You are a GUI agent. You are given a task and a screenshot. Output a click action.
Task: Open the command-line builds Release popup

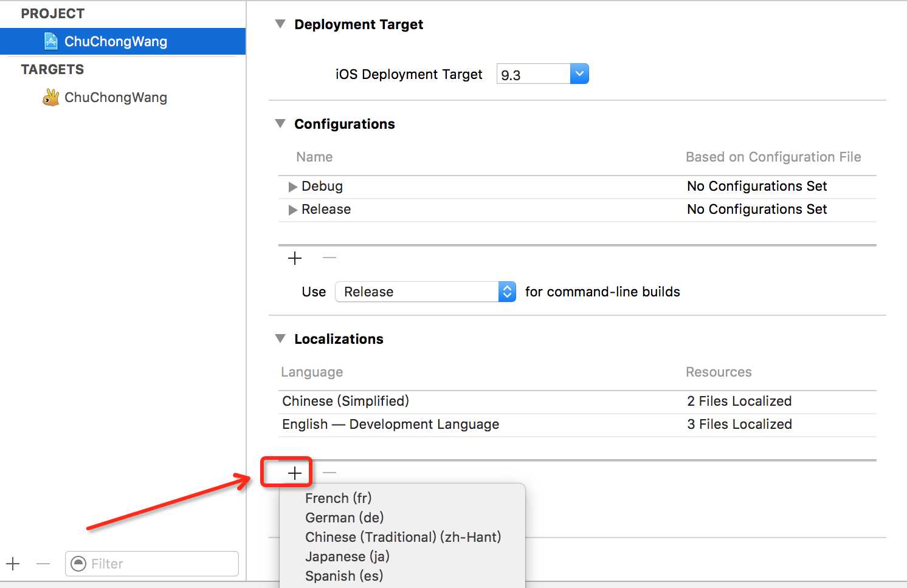pyautogui.click(x=425, y=292)
